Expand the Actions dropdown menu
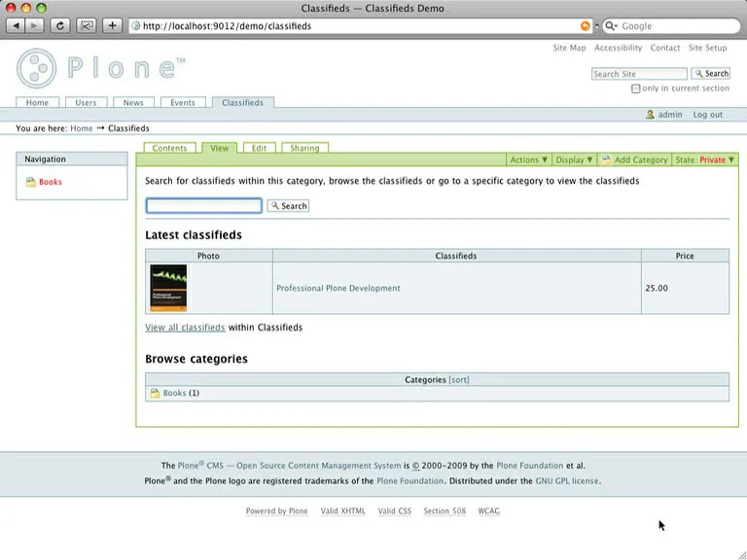This screenshot has width=747, height=560. (x=528, y=160)
